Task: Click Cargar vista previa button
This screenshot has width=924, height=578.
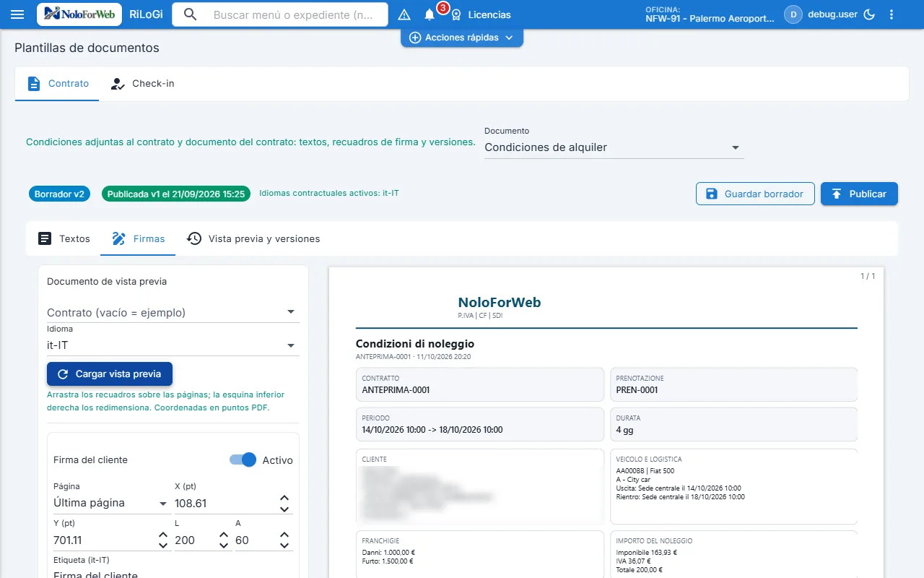Action: pyautogui.click(x=110, y=374)
